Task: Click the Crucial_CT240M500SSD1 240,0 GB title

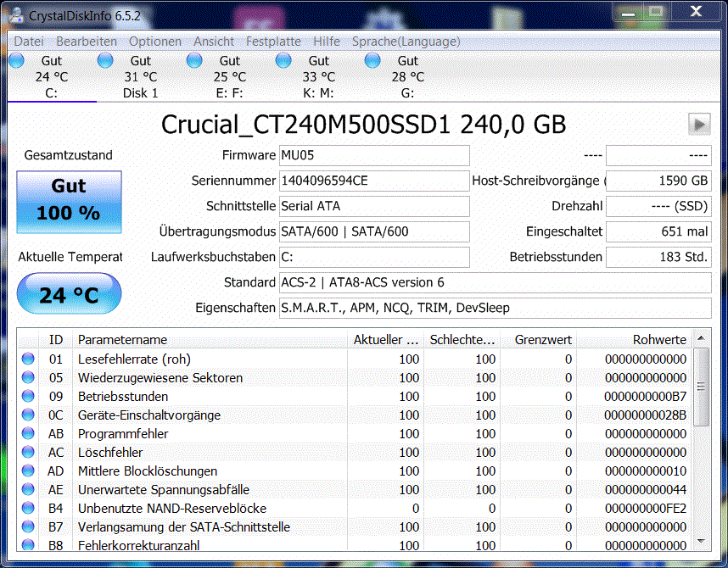Action: (363, 125)
